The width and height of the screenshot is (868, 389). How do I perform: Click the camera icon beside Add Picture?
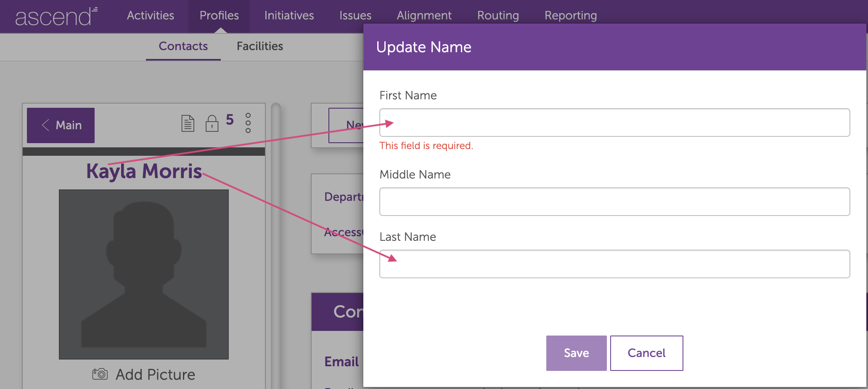[x=100, y=374]
